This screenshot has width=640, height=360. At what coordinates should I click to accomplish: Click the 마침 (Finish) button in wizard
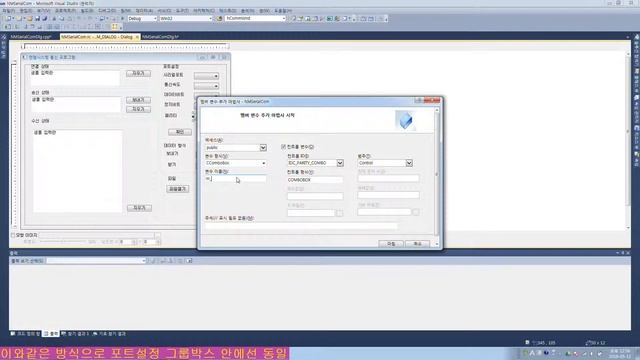tap(391, 244)
